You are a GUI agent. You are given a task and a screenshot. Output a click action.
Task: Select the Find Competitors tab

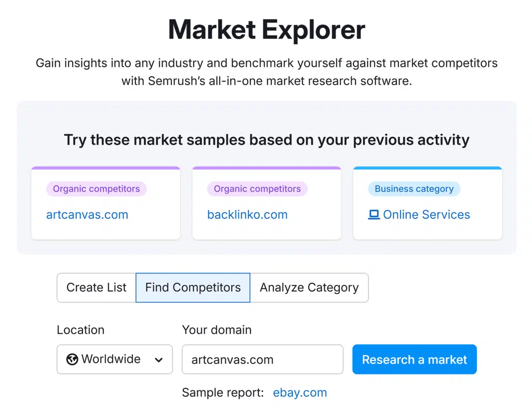(x=193, y=288)
